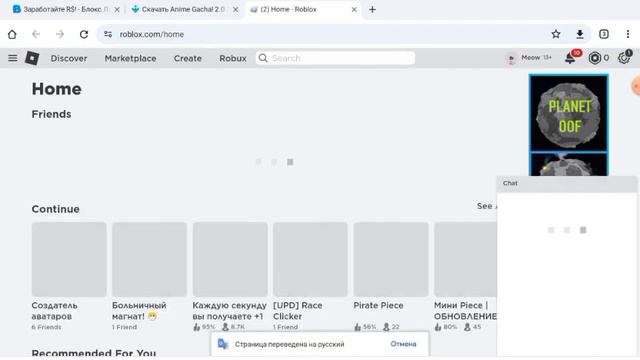Image resolution: width=640 pixels, height=360 pixels.
Task: Click the 6 Friends label
Action: (x=46, y=327)
